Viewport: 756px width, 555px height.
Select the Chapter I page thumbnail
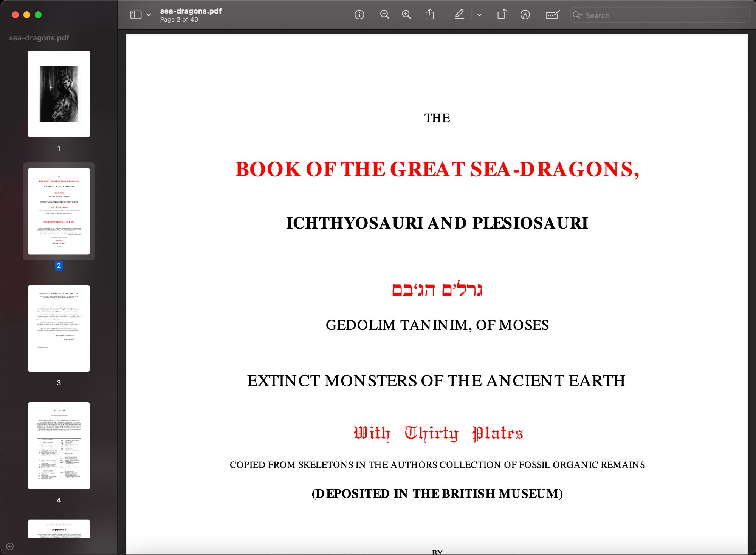[59, 529]
